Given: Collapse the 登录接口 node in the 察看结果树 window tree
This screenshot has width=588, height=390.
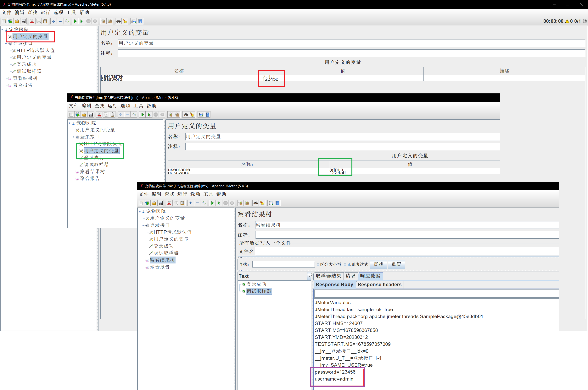Looking at the screenshot, I should pyautogui.click(x=143, y=225).
